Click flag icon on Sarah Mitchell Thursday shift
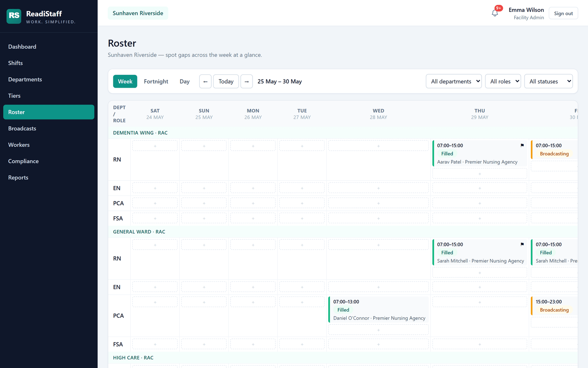Image resolution: width=588 pixels, height=368 pixels. [x=522, y=244]
